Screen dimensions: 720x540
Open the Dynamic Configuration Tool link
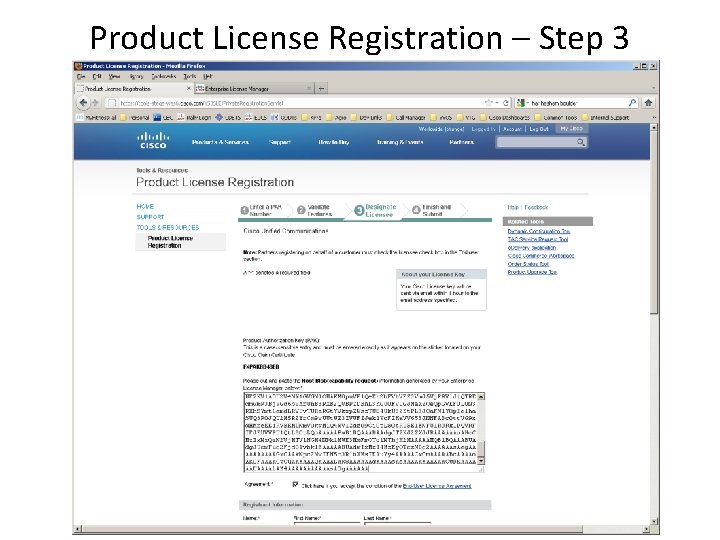539,231
